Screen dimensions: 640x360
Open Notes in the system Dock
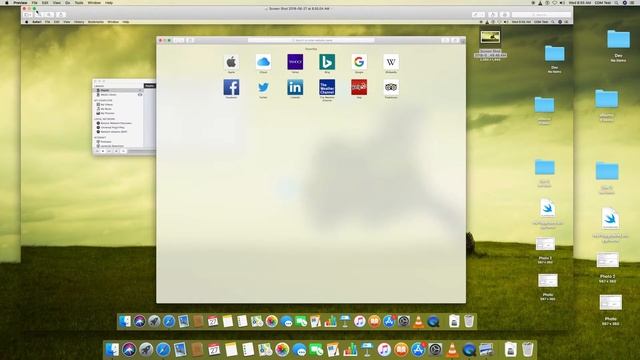tap(231, 350)
